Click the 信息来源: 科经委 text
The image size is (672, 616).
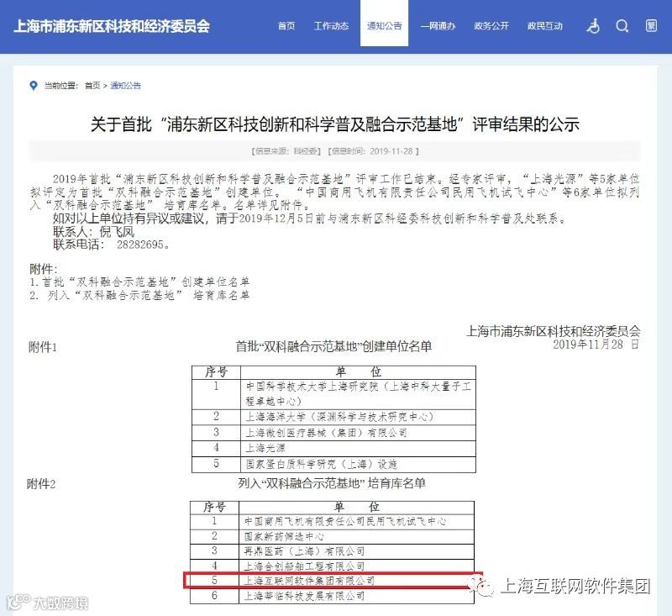point(286,151)
